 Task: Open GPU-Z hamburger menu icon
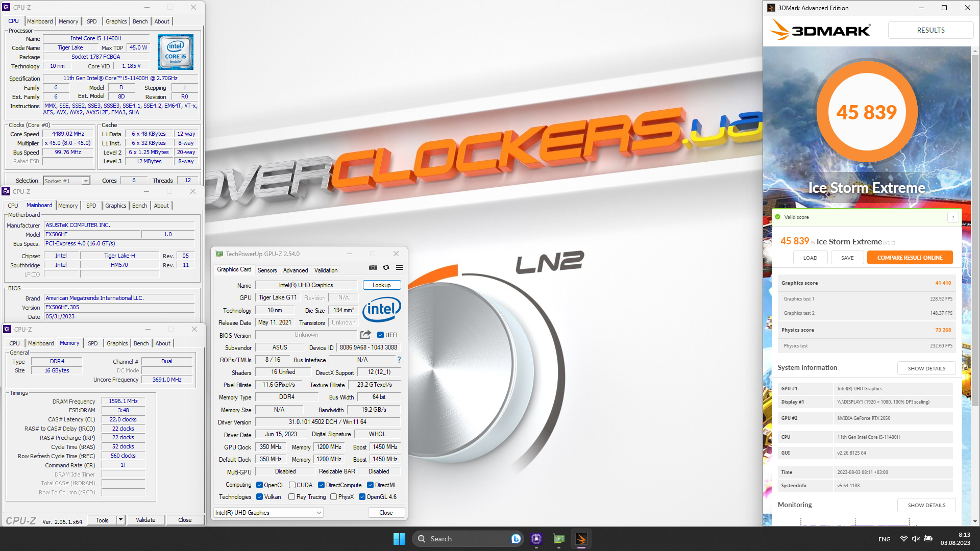click(x=400, y=267)
